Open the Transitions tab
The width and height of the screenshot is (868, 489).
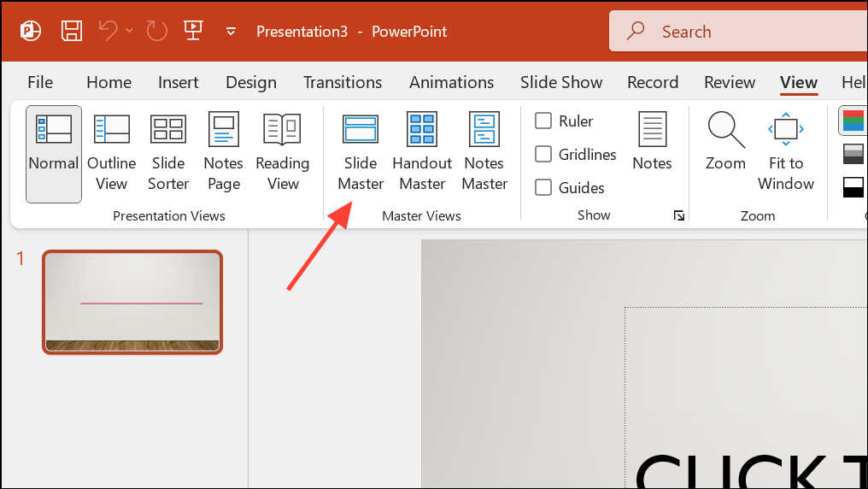tap(343, 83)
